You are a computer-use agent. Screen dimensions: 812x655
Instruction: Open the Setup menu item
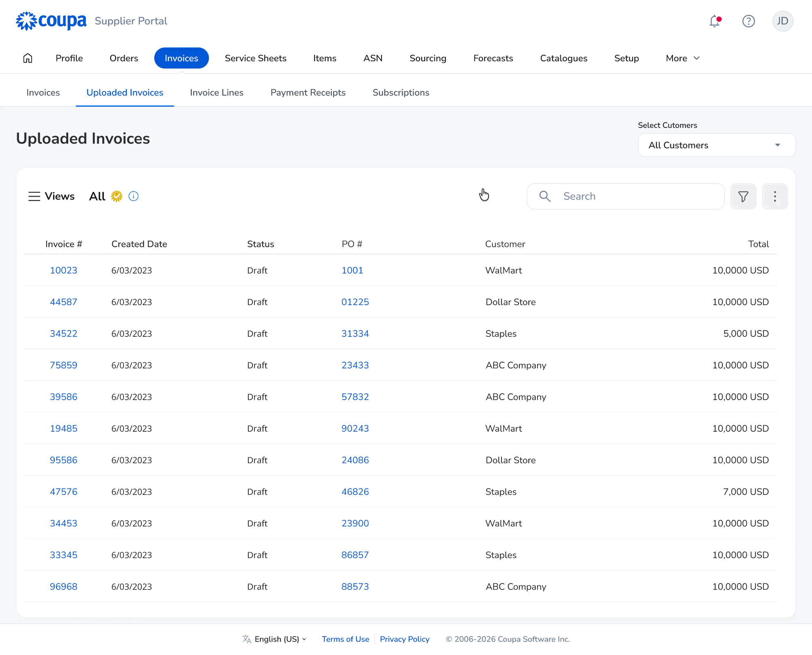(626, 58)
